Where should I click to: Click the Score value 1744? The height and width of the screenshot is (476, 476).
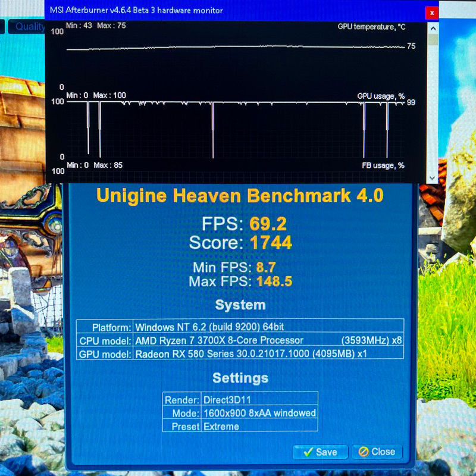pos(271,243)
